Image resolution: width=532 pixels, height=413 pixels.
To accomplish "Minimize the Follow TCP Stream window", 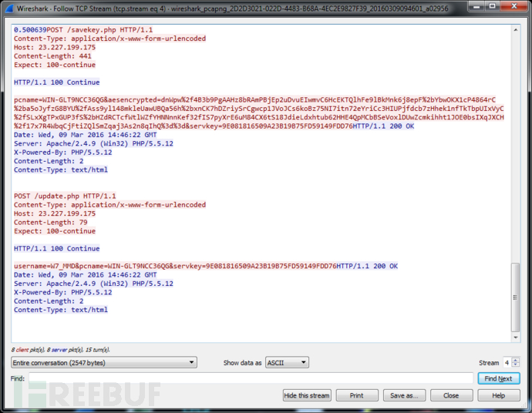I will tap(477, 6).
